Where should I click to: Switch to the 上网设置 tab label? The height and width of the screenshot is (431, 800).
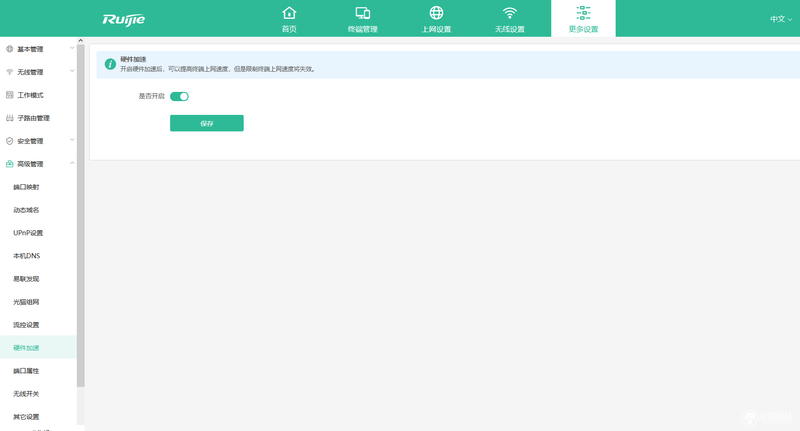436,29
